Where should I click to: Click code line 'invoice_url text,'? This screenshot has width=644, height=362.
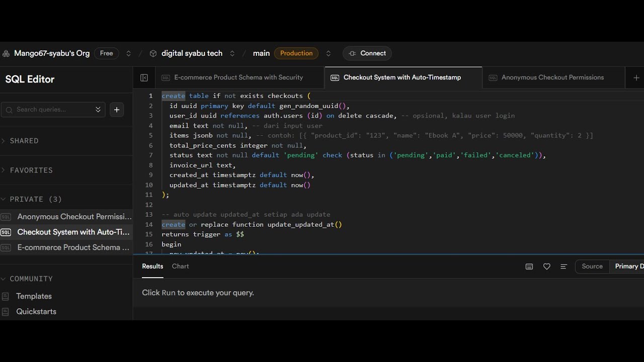203,165
